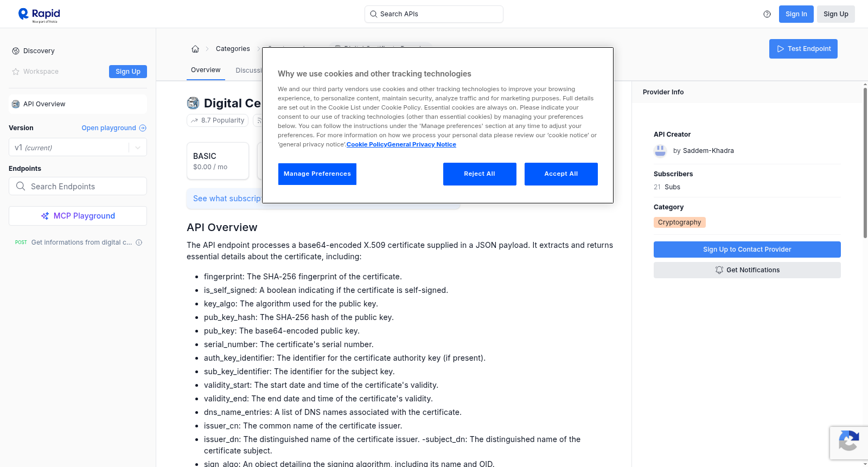Open Categories in the breadcrumb
This screenshot has width=868, height=467.
tap(233, 49)
